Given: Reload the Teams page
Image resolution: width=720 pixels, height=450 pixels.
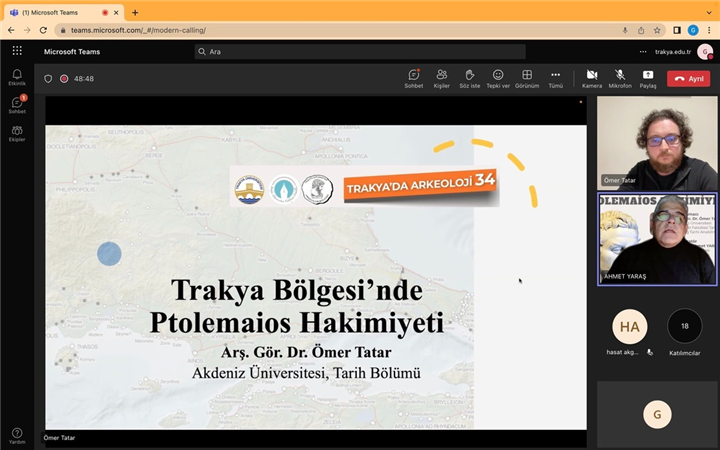Looking at the screenshot, I should (43, 30).
